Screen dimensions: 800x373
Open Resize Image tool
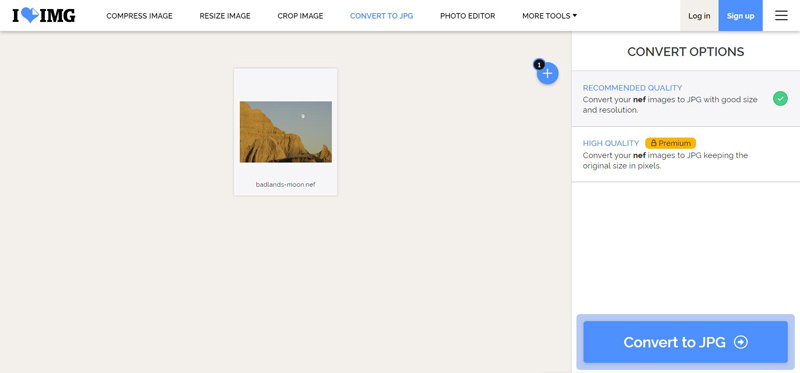(225, 16)
